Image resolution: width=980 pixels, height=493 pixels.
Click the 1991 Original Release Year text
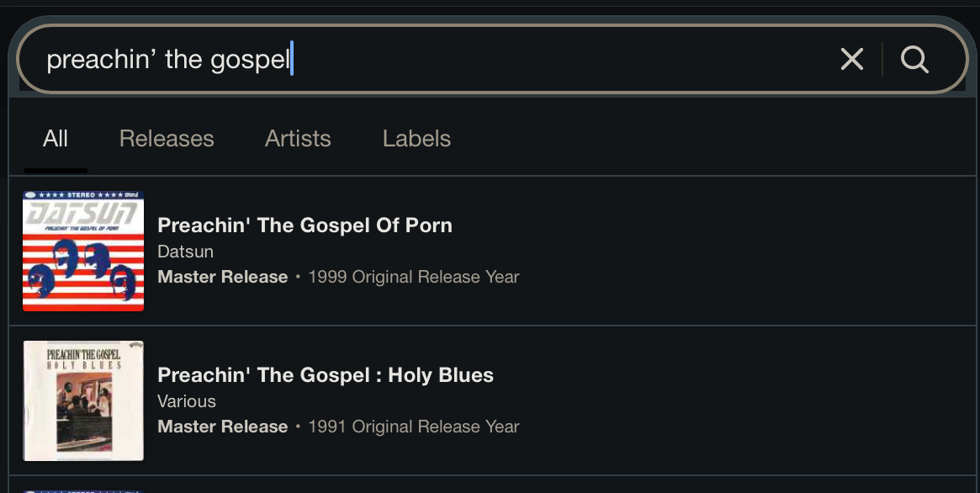coord(414,427)
